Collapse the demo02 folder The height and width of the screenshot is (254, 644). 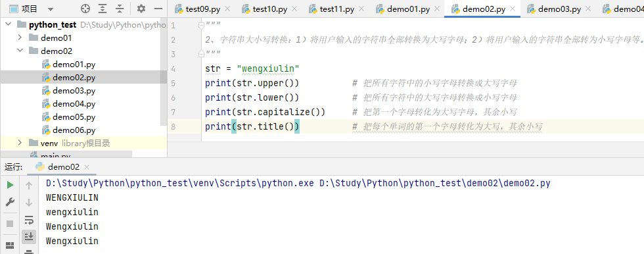coord(20,51)
